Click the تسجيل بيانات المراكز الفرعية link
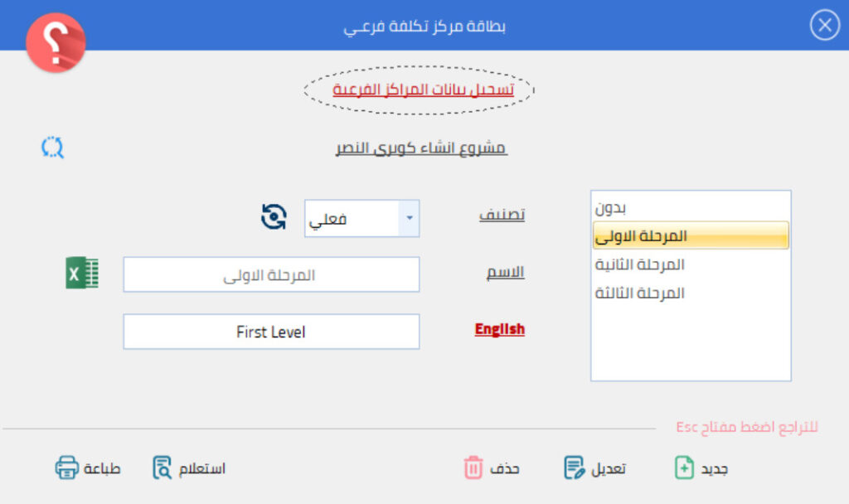The image size is (849, 504). coord(423,89)
